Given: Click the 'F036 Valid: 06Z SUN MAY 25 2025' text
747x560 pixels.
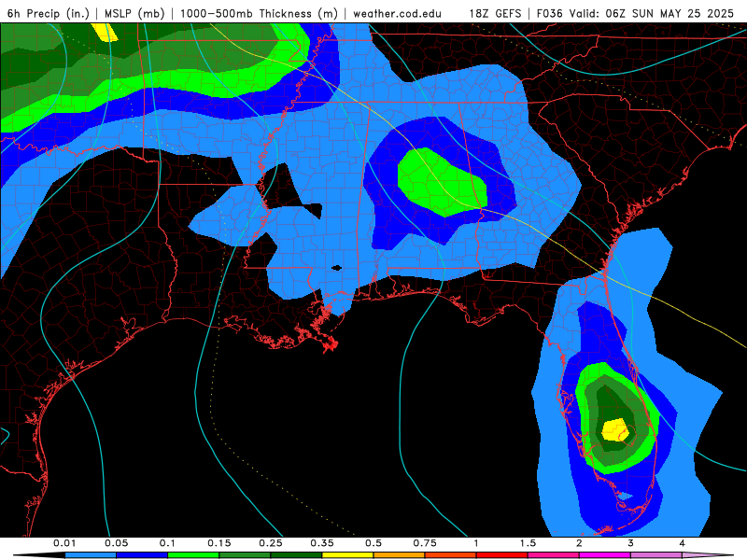Looking at the screenshot, I should pos(635,13).
